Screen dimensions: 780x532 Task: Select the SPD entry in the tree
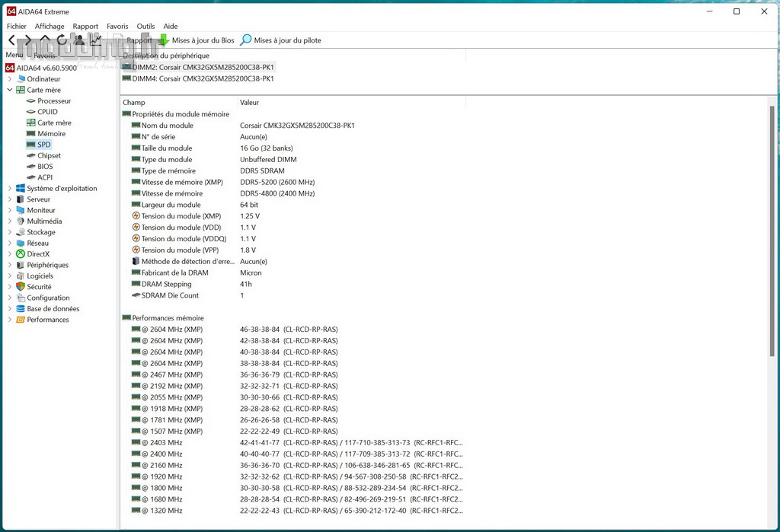point(39,145)
